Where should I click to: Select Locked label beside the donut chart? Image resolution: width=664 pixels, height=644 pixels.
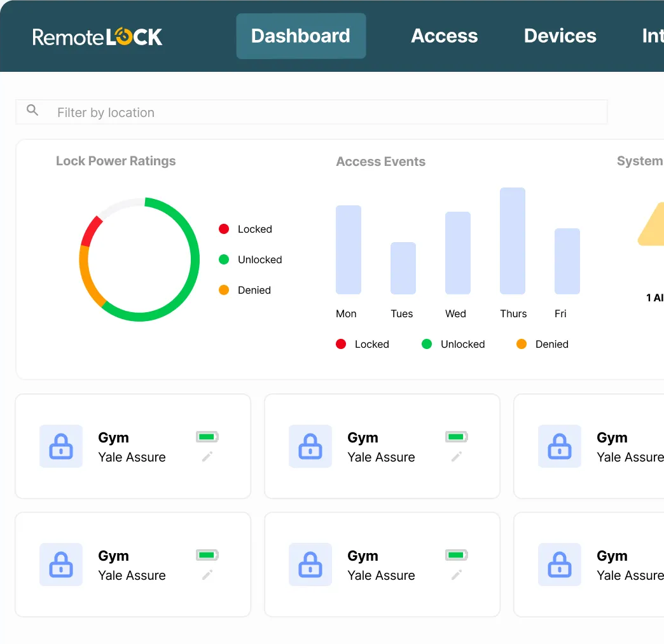pyautogui.click(x=254, y=229)
